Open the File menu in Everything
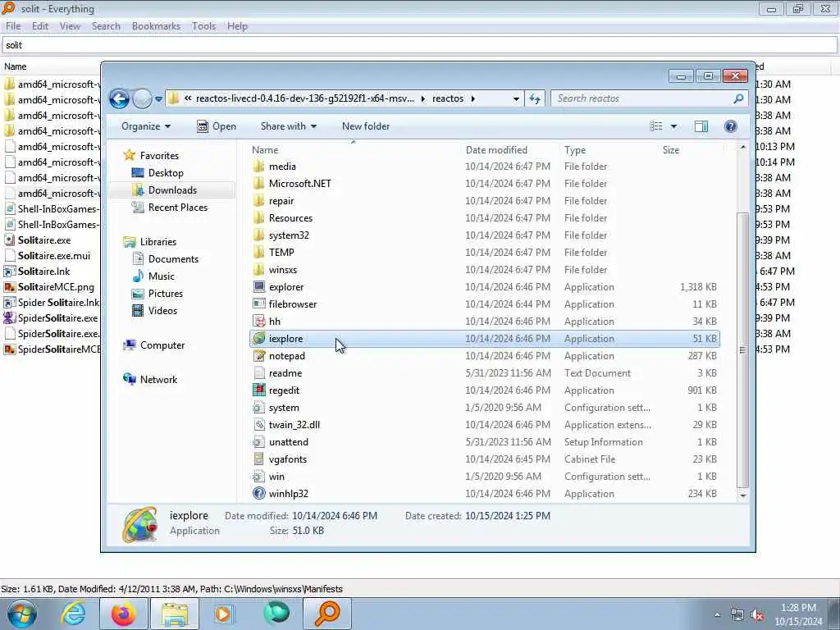This screenshot has height=630, width=840. point(13,26)
